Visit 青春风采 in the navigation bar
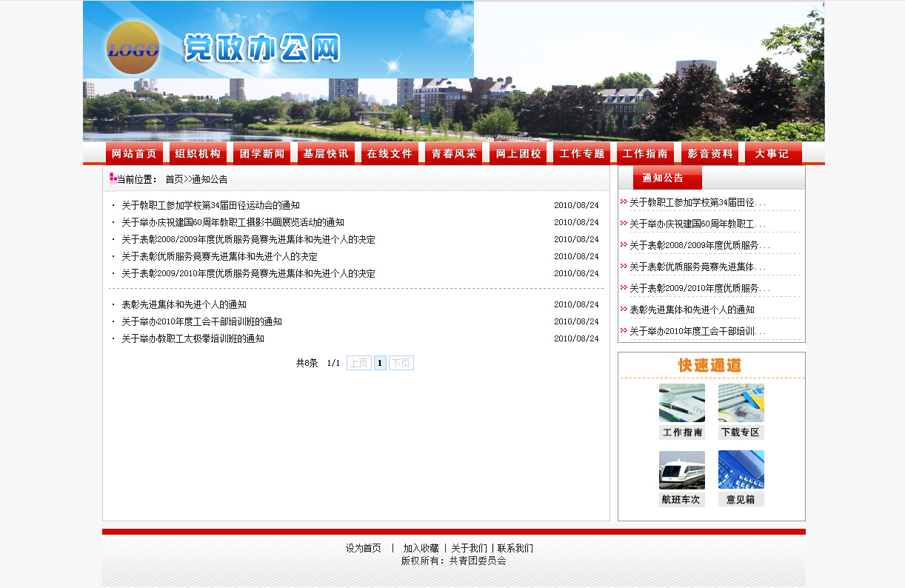The image size is (905, 588). tap(454, 153)
